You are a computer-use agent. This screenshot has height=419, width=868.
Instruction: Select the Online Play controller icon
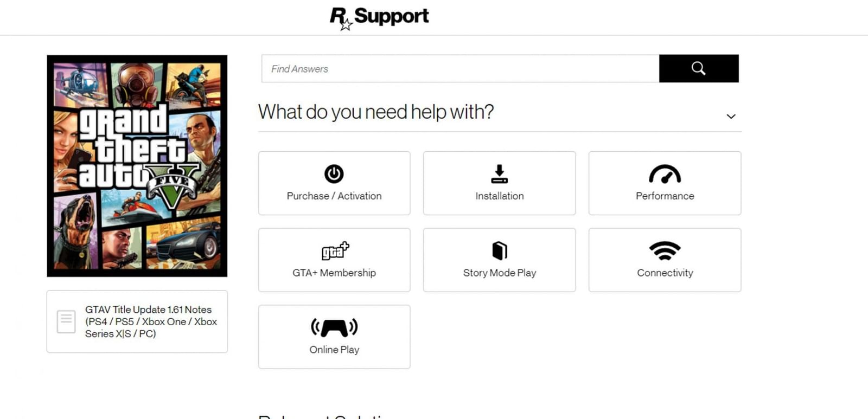(x=334, y=327)
